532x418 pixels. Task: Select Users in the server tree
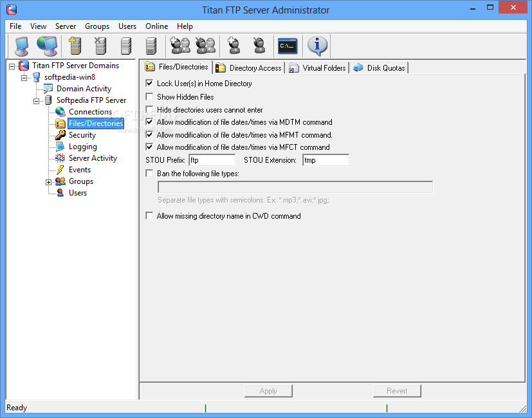[x=78, y=193]
